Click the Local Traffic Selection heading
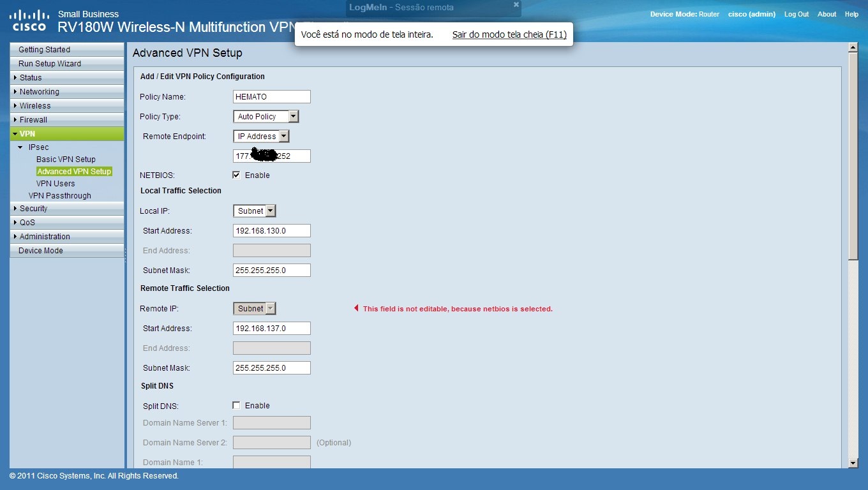The image size is (868, 490). point(181,191)
